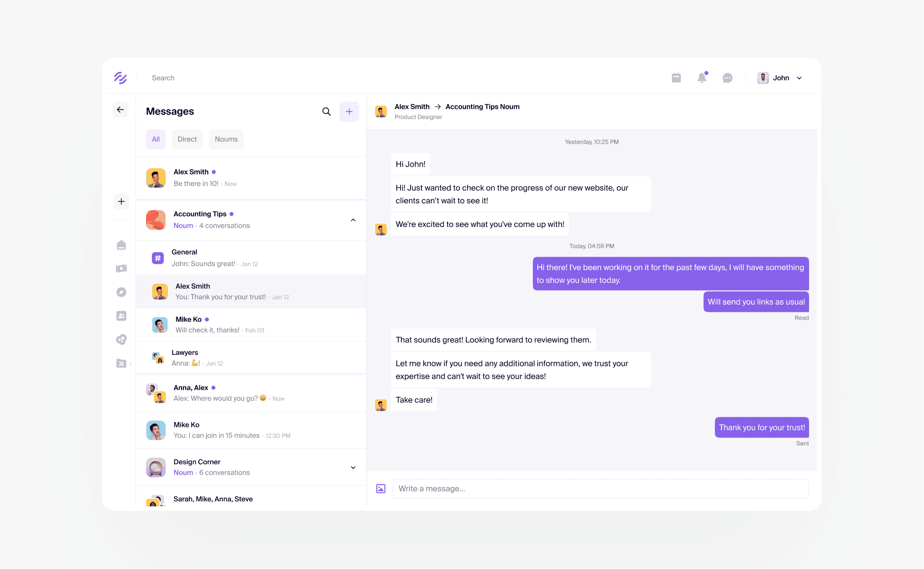Attach an image using the picture icon

[x=381, y=489]
